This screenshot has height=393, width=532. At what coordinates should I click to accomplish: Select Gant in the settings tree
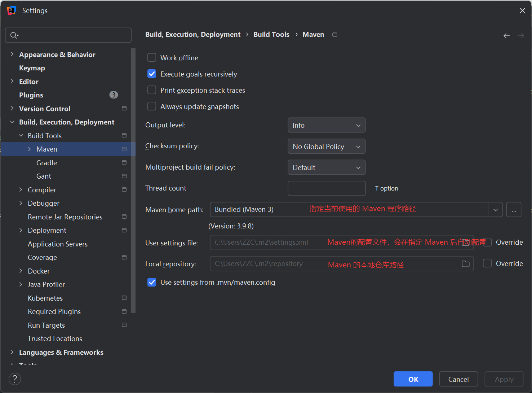(x=44, y=176)
